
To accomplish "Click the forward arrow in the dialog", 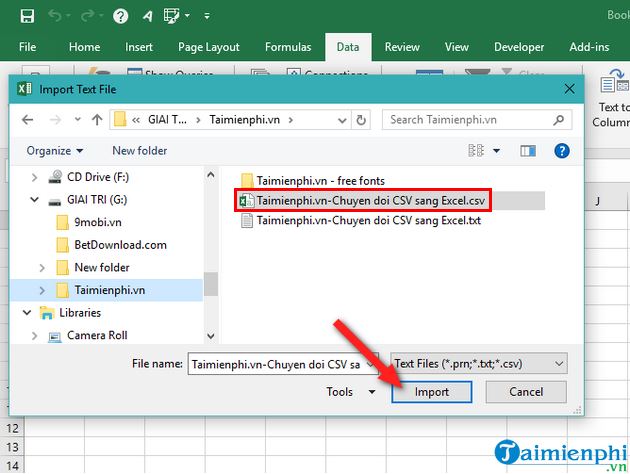I will [x=55, y=120].
